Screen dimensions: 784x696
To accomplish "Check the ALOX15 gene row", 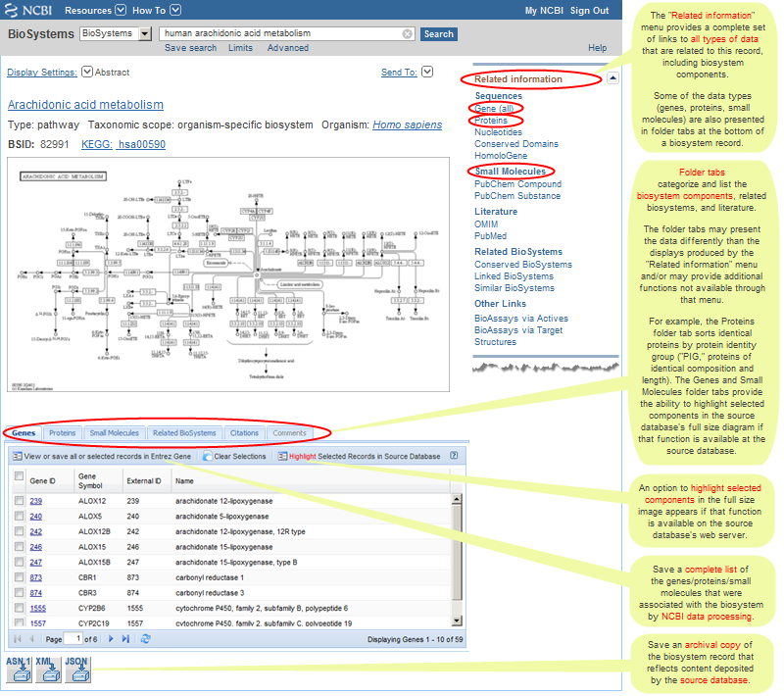I will pyautogui.click(x=19, y=546).
